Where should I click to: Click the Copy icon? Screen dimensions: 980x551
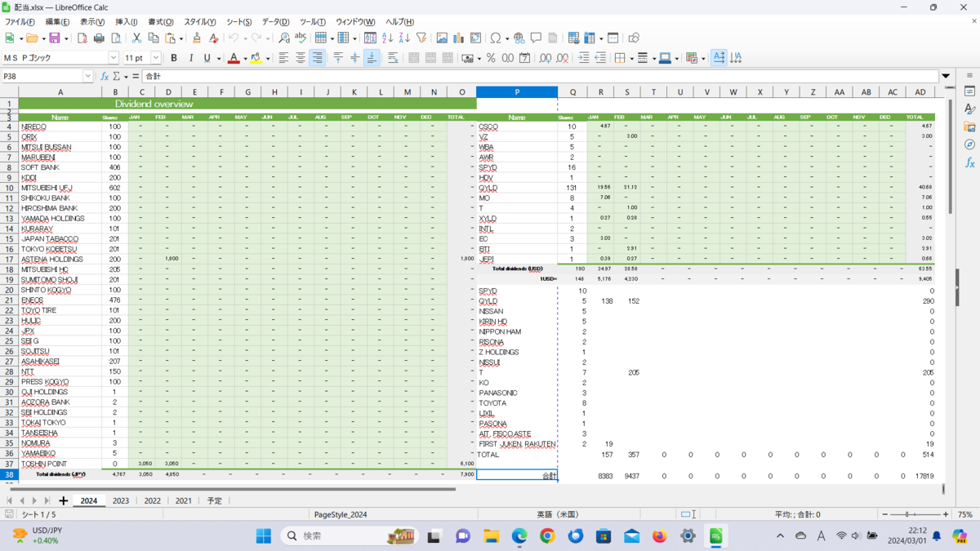153,38
